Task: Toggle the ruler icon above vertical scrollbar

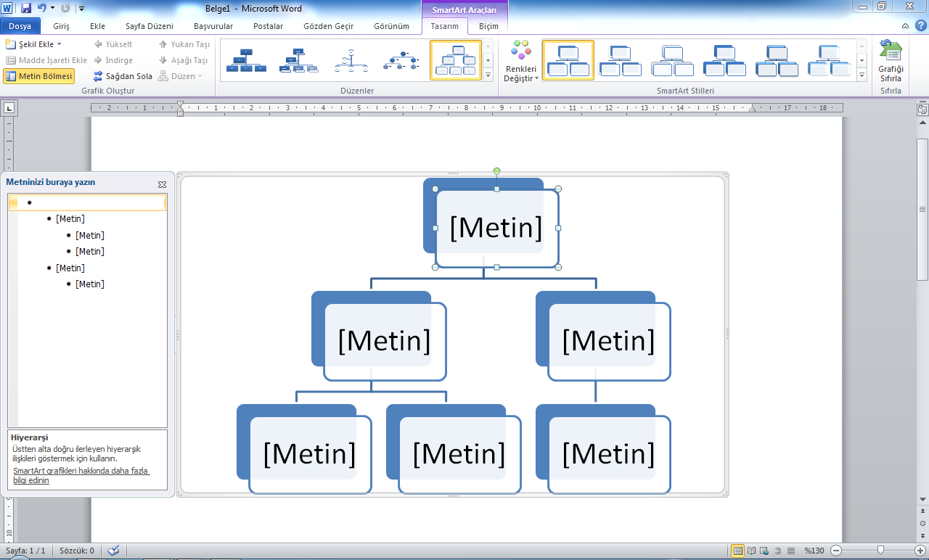Action: coord(922,110)
